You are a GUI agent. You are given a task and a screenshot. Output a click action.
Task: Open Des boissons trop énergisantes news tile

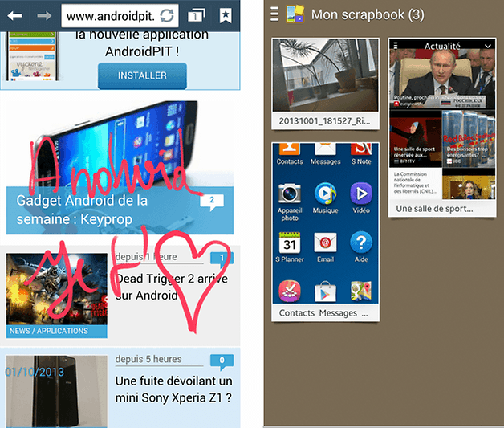click(x=469, y=139)
